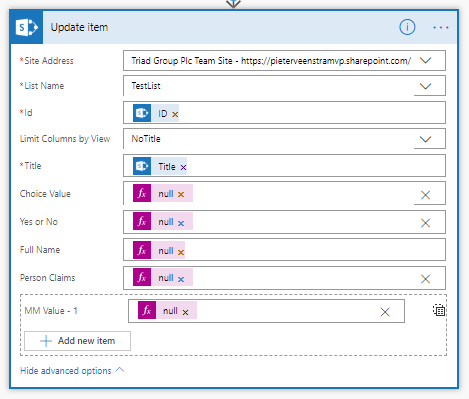
Task: Click the Update item title text
Action: click(x=79, y=27)
